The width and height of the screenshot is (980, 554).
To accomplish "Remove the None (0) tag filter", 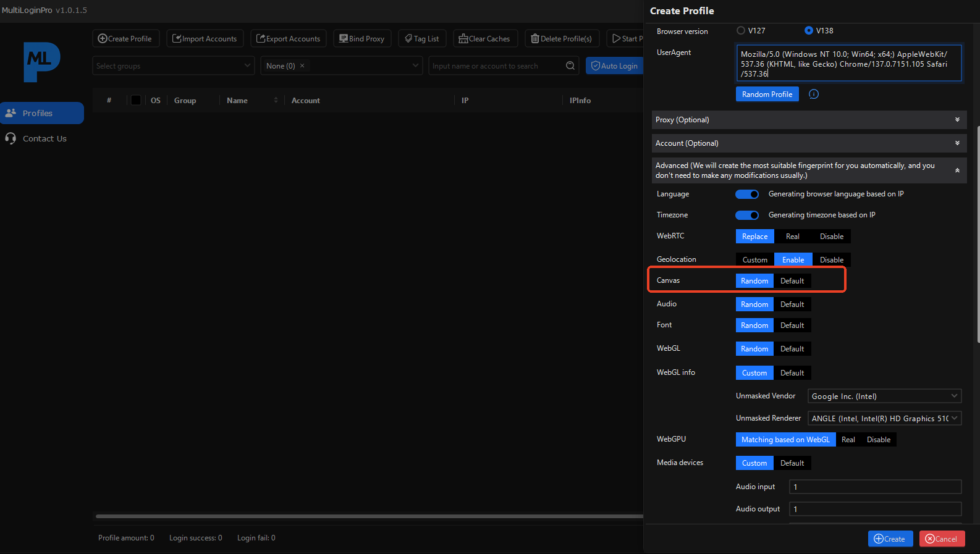I will [x=302, y=65].
